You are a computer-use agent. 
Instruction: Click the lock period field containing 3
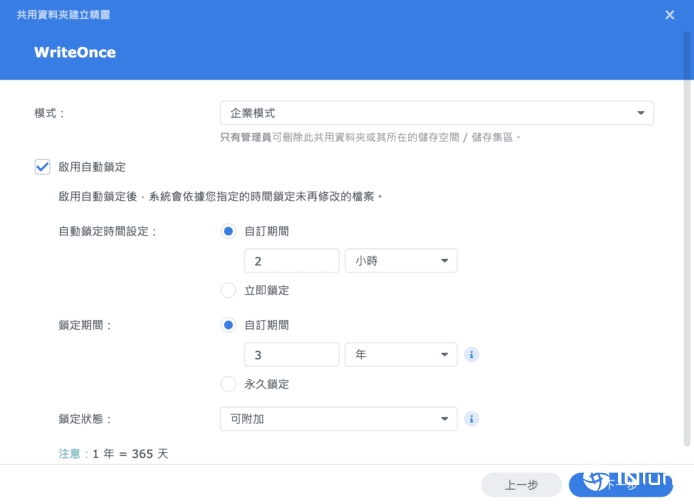click(292, 354)
